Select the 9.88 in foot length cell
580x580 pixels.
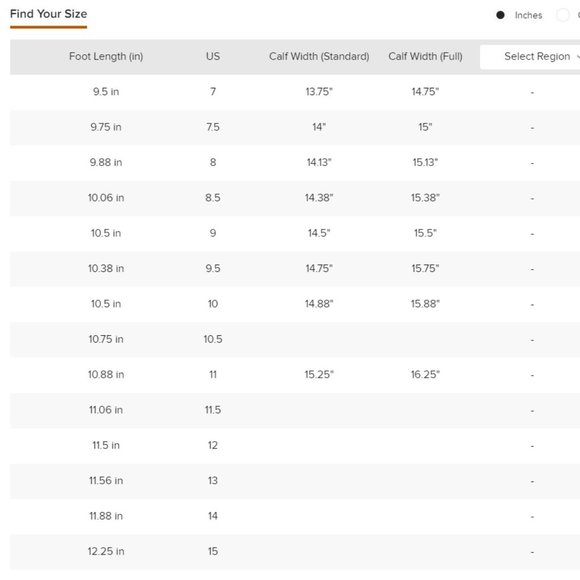pyautogui.click(x=106, y=162)
